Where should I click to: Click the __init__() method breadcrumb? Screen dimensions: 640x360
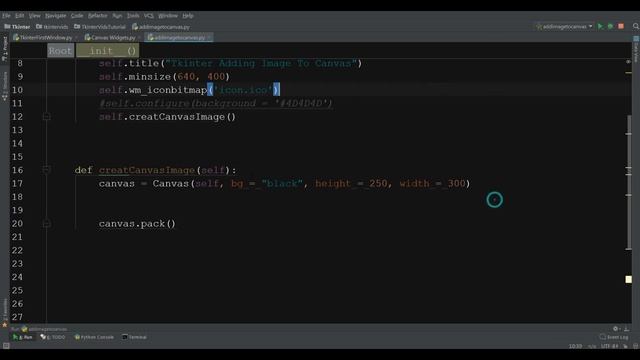108,51
